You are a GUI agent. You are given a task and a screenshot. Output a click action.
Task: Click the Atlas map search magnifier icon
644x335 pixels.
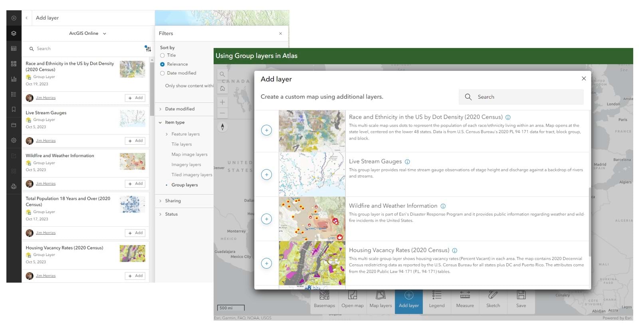tap(222, 74)
